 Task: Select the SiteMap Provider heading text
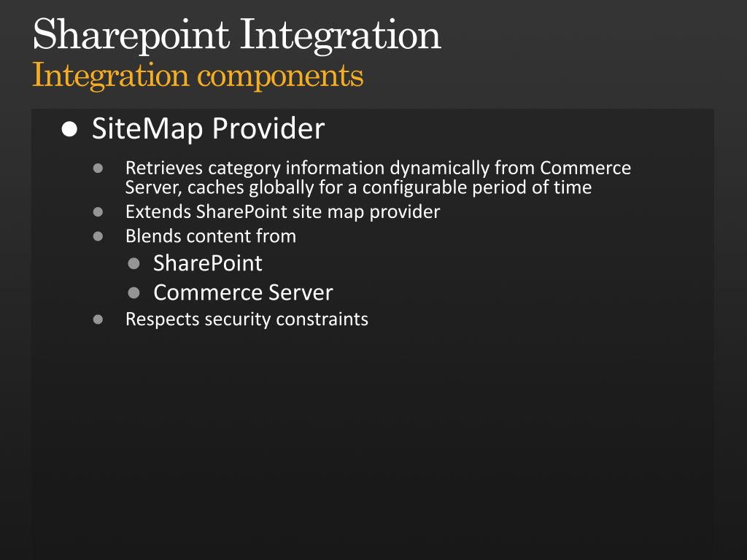click(x=208, y=129)
